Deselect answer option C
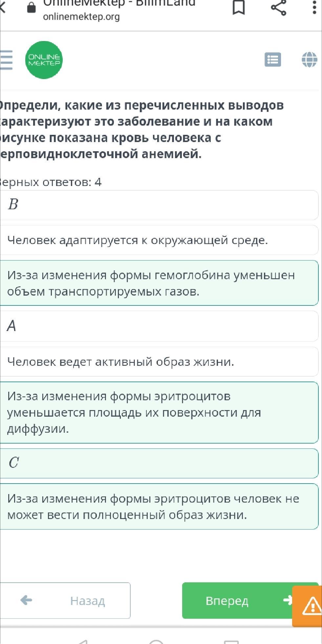Image resolution: width=322 pixels, height=644 pixels. click(x=159, y=463)
